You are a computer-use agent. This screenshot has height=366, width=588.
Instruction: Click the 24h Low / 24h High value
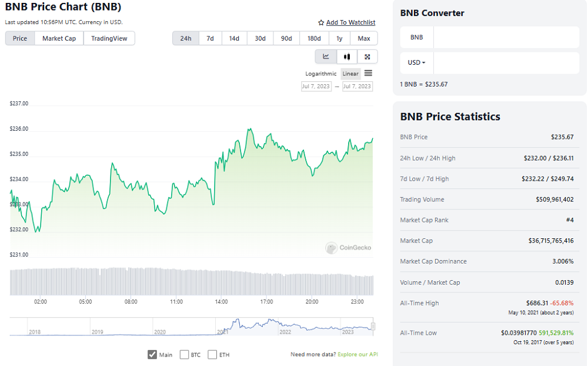(549, 158)
